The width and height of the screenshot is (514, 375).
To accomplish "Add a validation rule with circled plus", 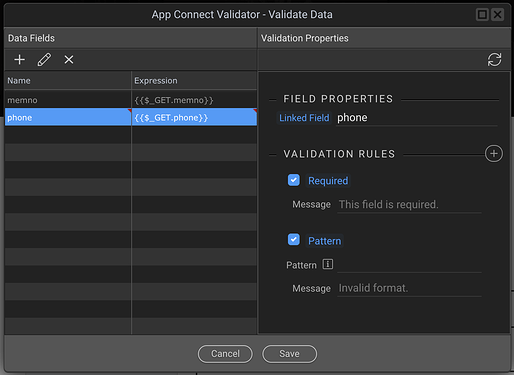I will pyautogui.click(x=494, y=154).
